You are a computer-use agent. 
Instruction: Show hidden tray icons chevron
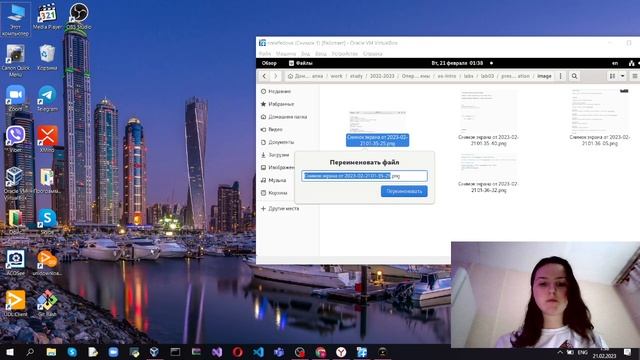pyautogui.click(x=560, y=352)
